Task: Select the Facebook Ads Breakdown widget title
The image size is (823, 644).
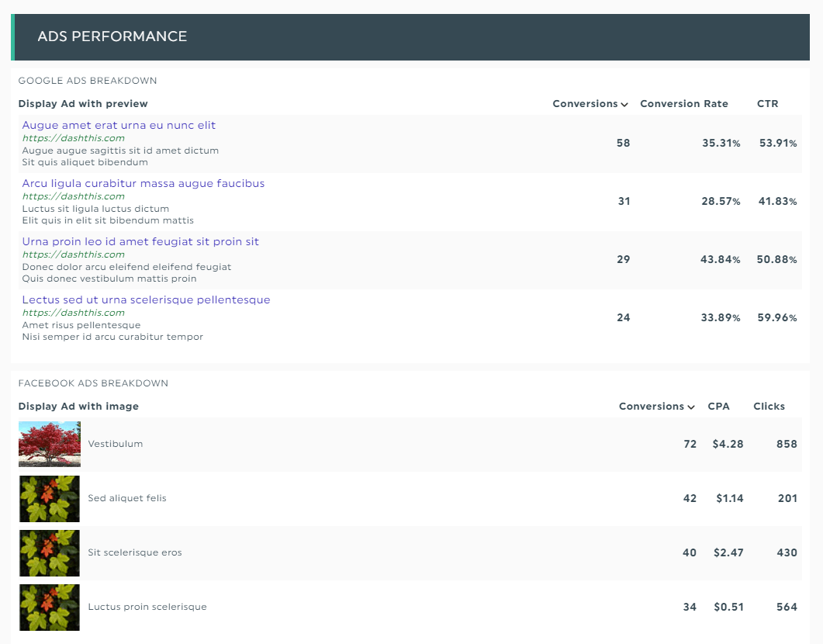Action: click(x=93, y=383)
